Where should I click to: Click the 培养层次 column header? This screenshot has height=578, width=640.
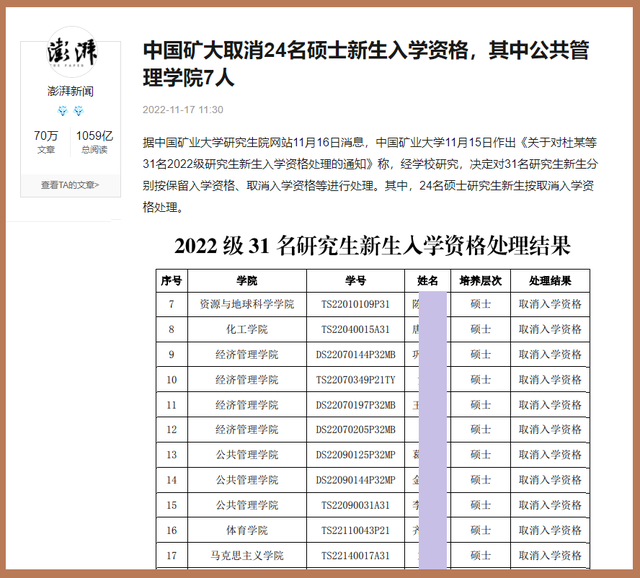[480, 281]
